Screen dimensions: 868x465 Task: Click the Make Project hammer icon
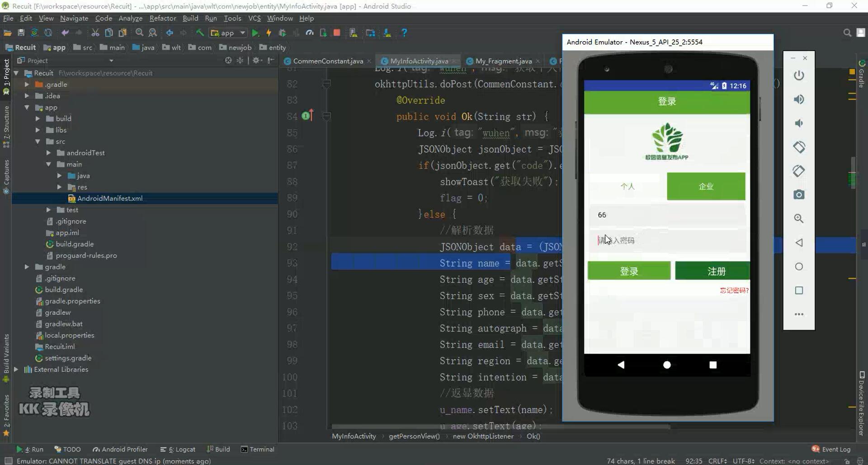(x=199, y=33)
